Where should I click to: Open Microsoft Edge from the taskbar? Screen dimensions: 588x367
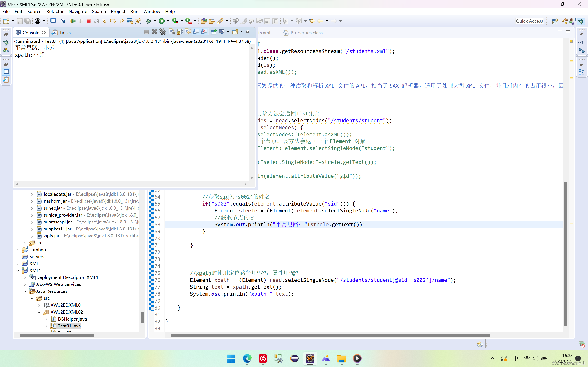tap(247, 358)
